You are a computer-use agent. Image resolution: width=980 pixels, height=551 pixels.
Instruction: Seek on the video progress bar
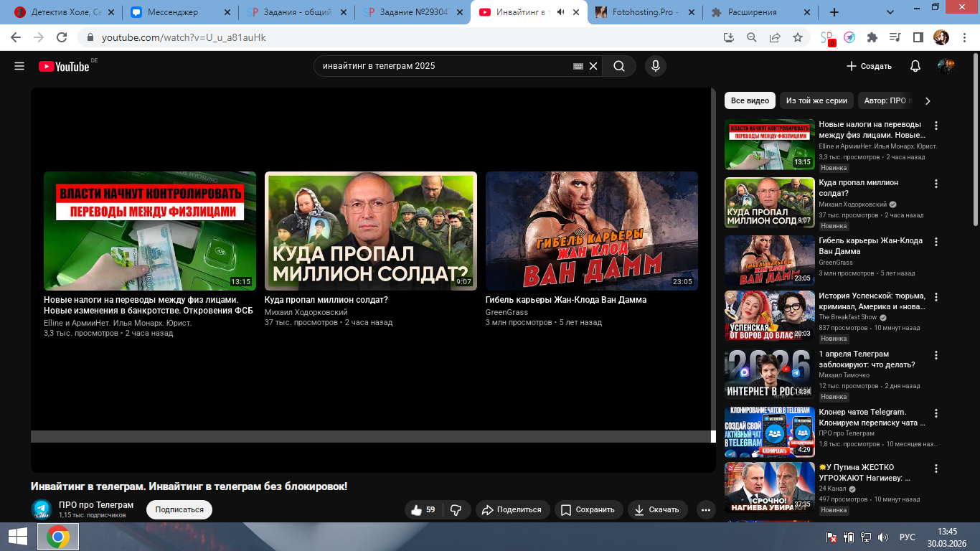371,436
